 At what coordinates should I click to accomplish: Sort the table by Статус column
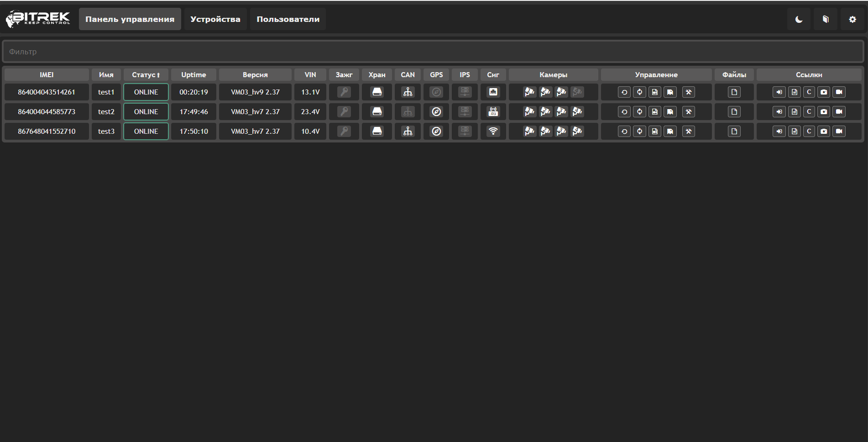click(x=146, y=75)
